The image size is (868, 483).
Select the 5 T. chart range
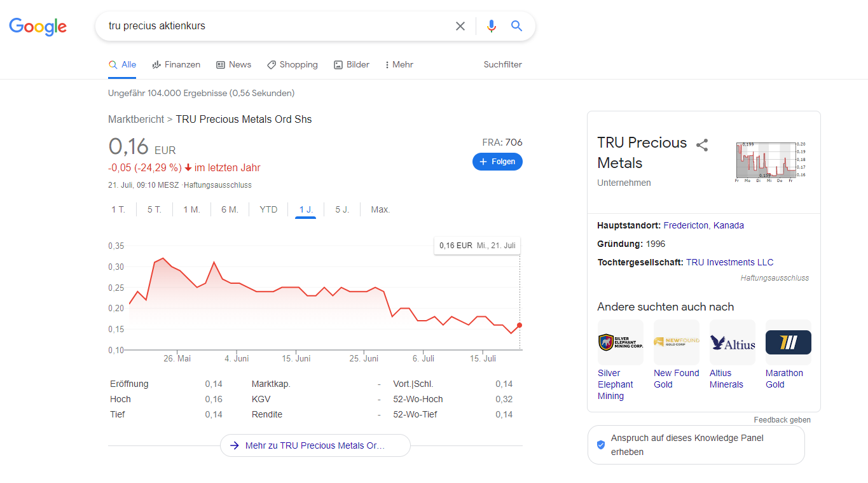155,209
